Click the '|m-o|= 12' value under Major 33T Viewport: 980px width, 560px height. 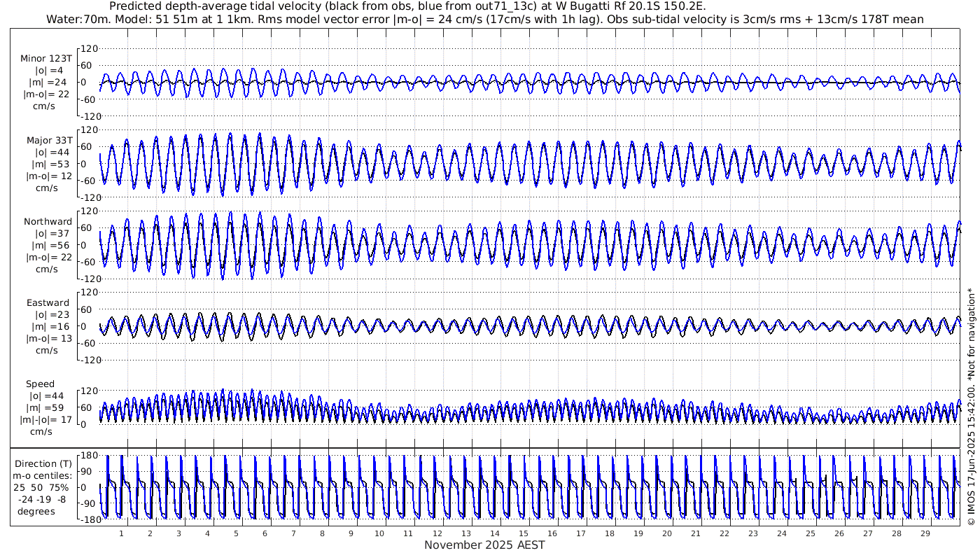click(48, 176)
